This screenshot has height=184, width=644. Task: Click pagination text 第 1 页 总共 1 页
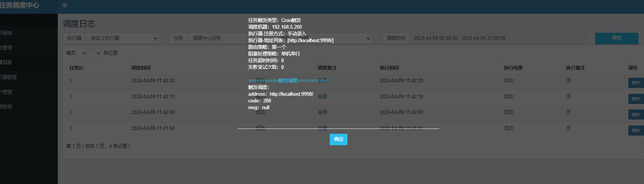pos(98,146)
